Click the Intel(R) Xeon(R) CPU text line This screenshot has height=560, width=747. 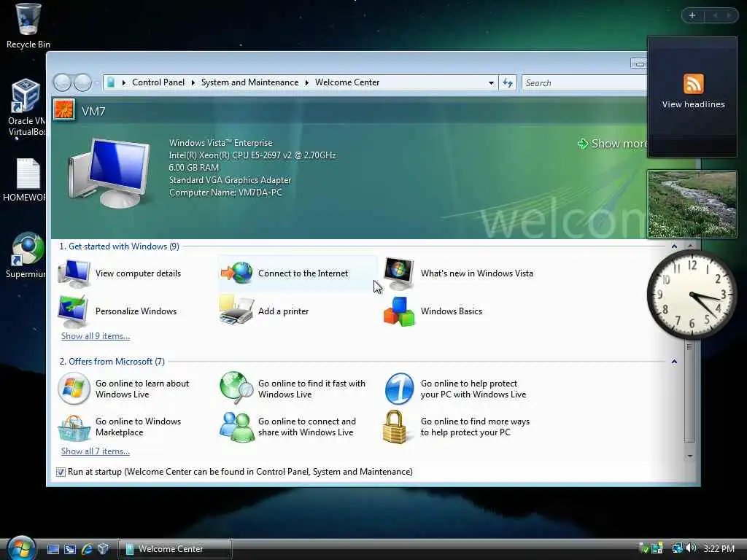(x=252, y=155)
